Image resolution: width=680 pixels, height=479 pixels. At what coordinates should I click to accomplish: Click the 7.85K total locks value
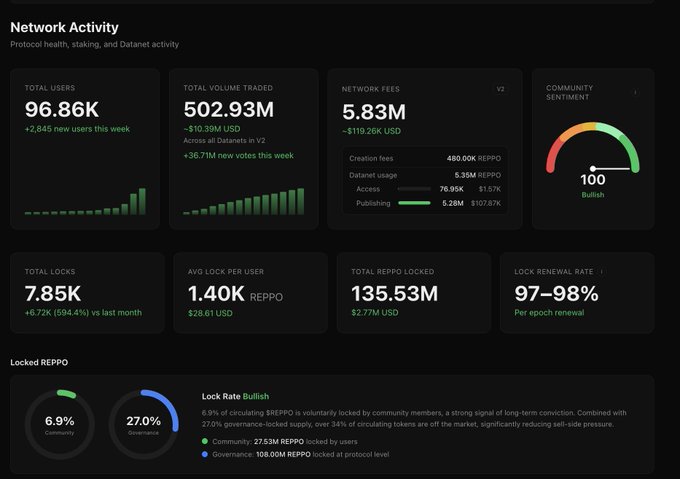[53, 293]
